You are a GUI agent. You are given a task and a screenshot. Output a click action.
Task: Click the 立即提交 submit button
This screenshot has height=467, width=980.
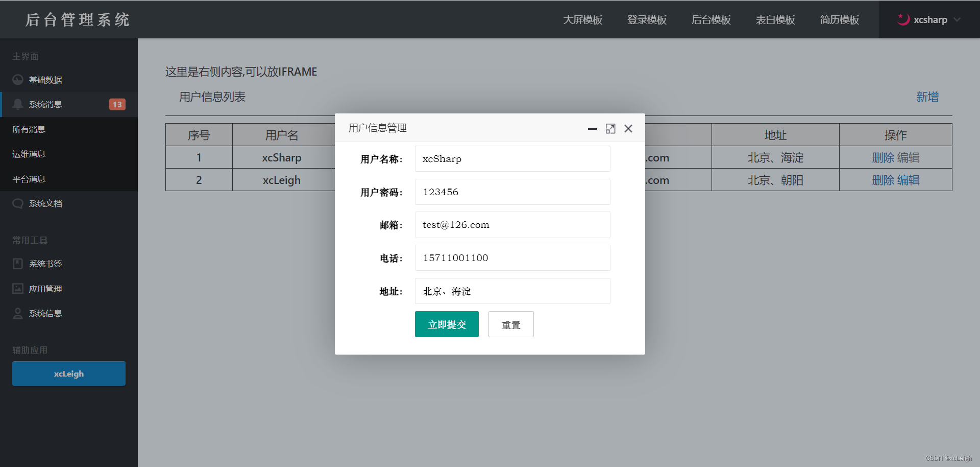447,324
